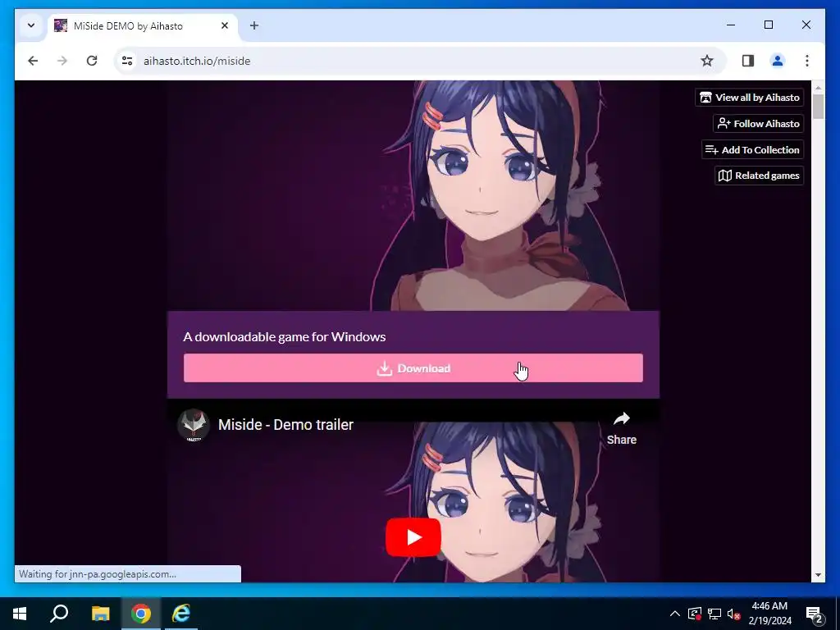The width and height of the screenshot is (840, 630).
Task: Open Chrome's three-dot menu
Action: tap(807, 61)
